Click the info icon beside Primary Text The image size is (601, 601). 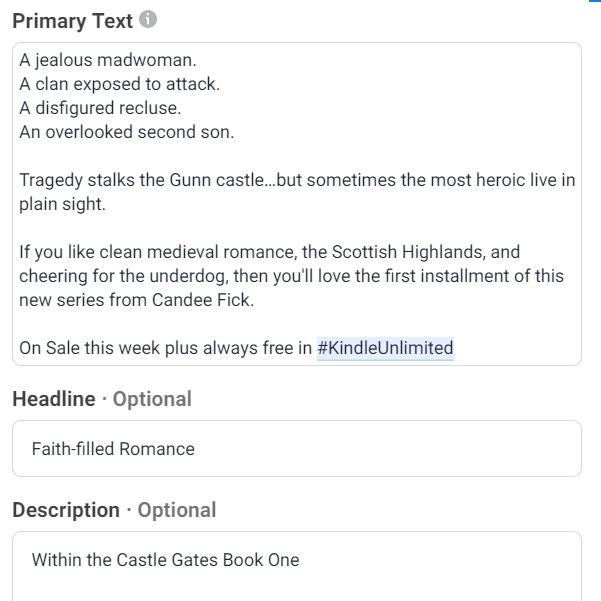tap(149, 20)
